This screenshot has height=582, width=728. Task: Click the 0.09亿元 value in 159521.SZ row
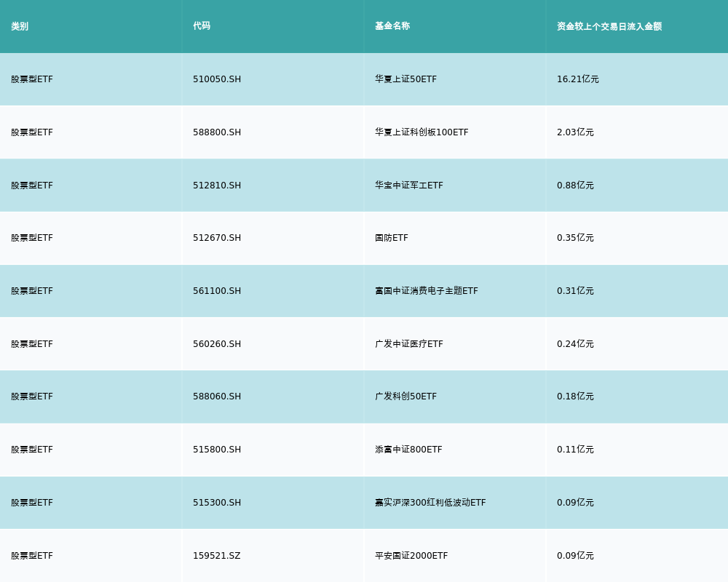click(x=575, y=556)
